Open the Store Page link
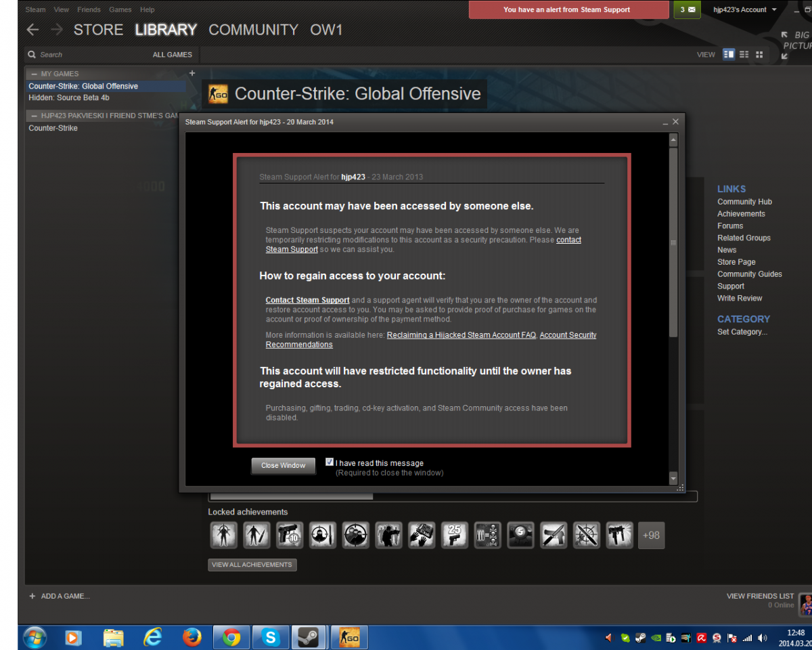The height and width of the screenshot is (650, 812). (x=736, y=262)
